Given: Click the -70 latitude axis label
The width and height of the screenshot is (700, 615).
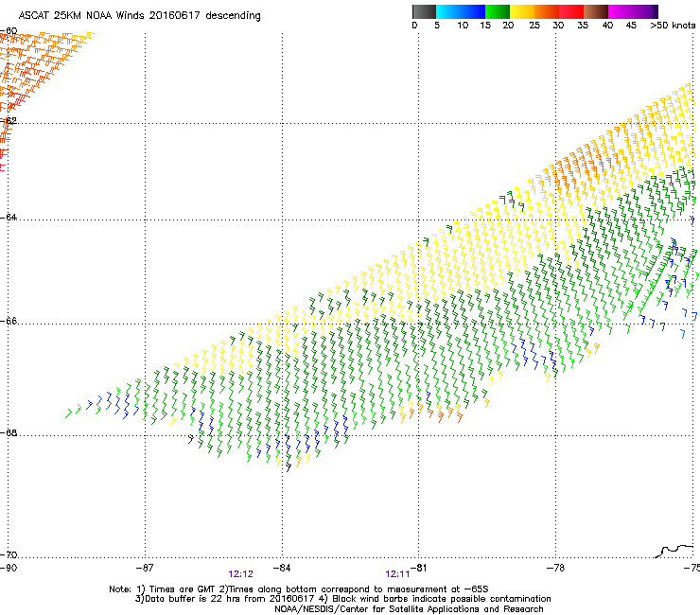Looking at the screenshot, I should 9,554.
